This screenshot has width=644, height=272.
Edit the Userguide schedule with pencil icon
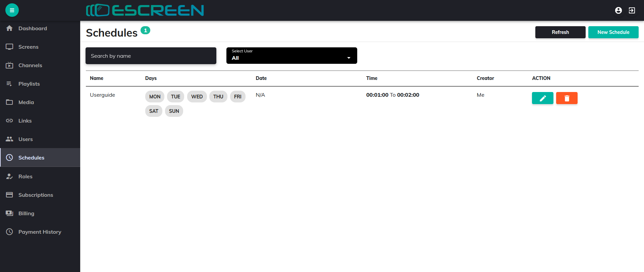pos(542,98)
